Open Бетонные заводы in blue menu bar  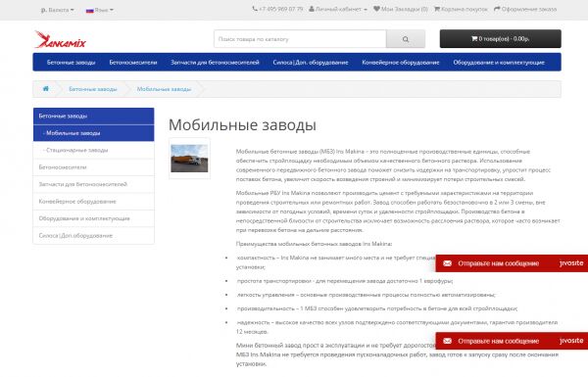(x=71, y=63)
